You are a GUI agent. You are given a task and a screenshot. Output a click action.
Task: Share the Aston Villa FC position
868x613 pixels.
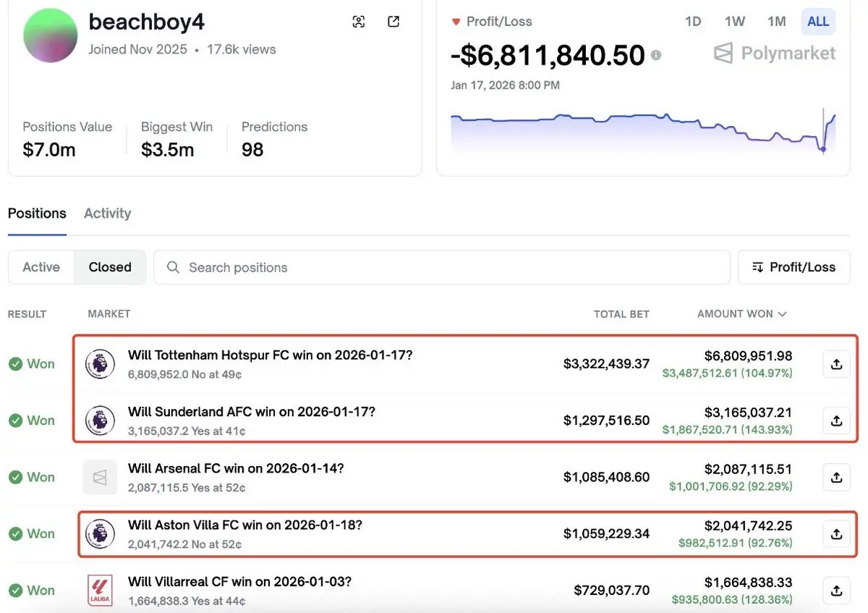[x=836, y=533]
